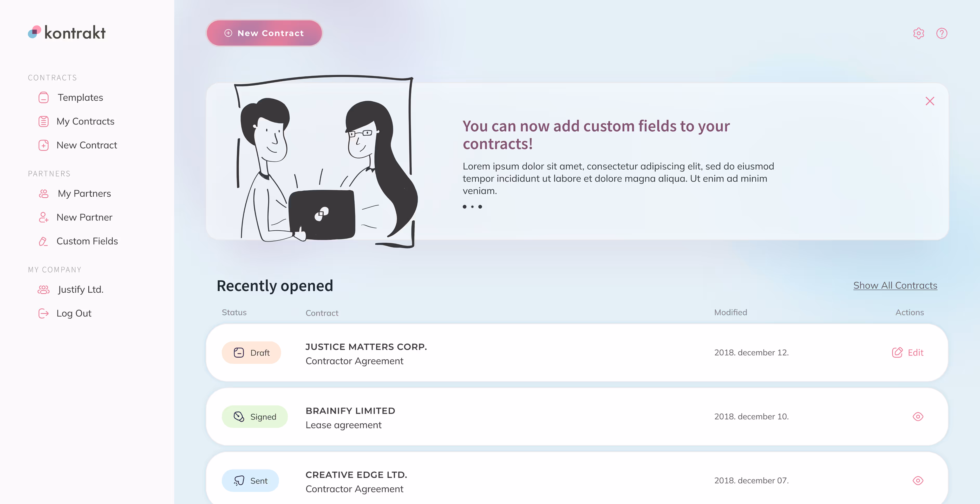980x504 pixels.
Task: Select JUSTICE MATTERS CORP. contract title
Action: [366, 347]
